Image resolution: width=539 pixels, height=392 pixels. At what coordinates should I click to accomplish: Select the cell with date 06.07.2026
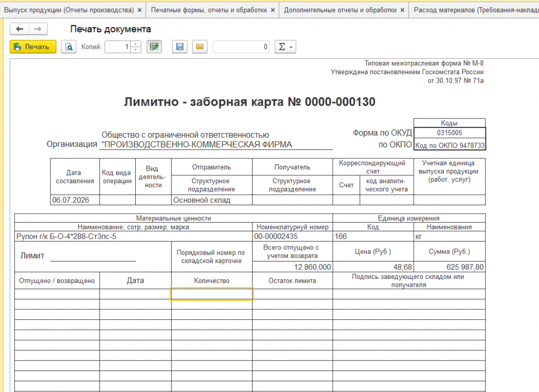pyautogui.click(x=75, y=200)
